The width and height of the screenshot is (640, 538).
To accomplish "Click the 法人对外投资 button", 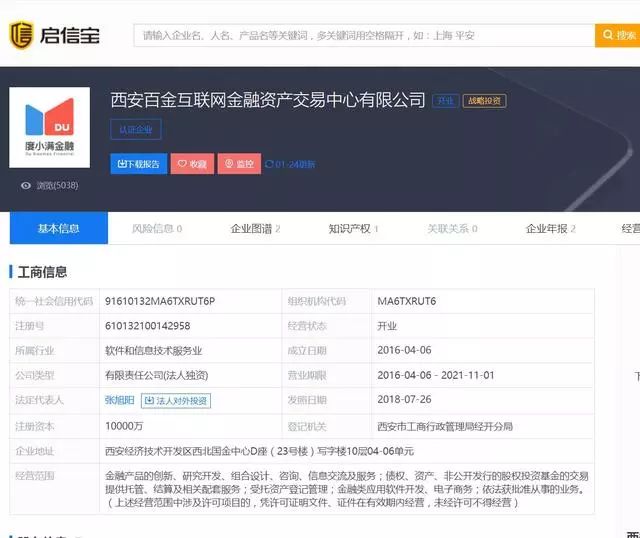I will (176, 401).
